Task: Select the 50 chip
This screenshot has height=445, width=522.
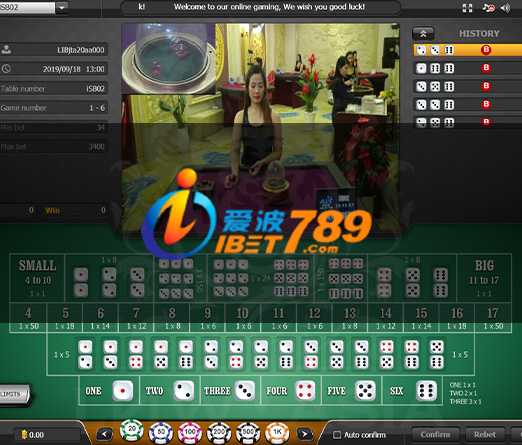Action: point(161,433)
